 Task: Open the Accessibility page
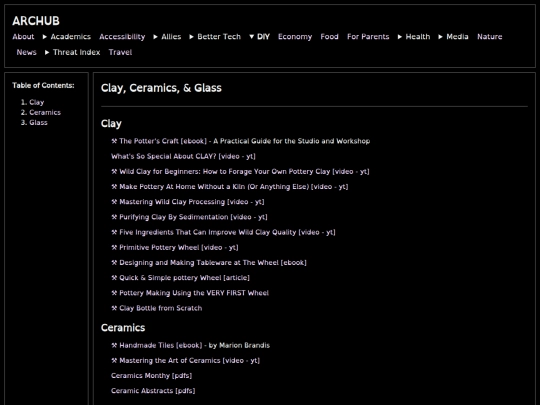[x=122, y=37]
